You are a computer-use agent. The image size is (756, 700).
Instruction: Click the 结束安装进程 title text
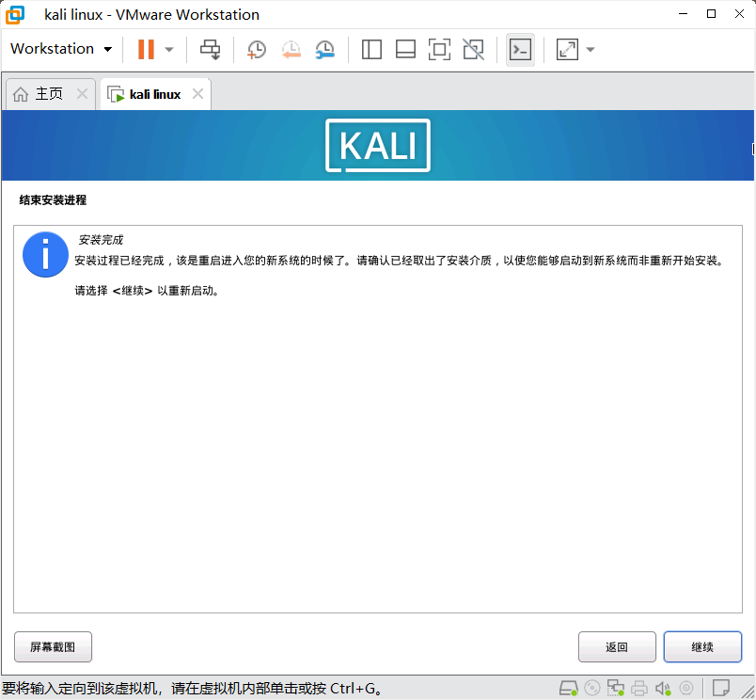(53, 199)
